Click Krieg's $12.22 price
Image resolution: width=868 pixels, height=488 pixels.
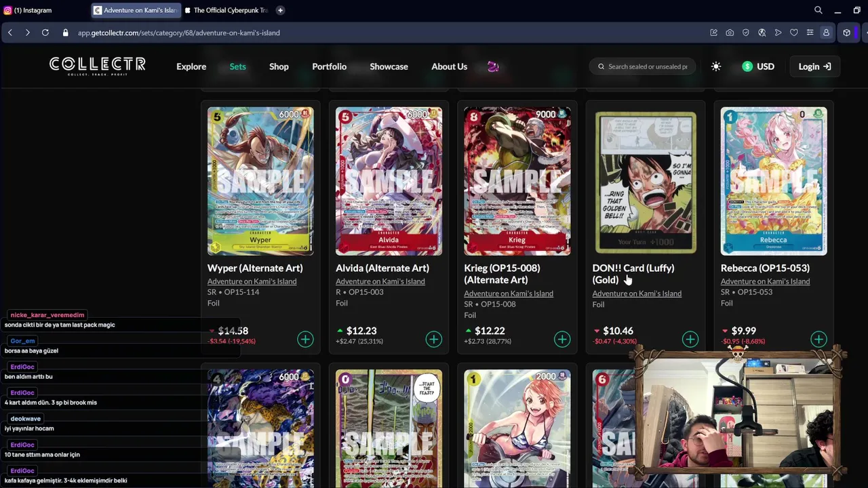pyautogui.click(x=490, y=331)
